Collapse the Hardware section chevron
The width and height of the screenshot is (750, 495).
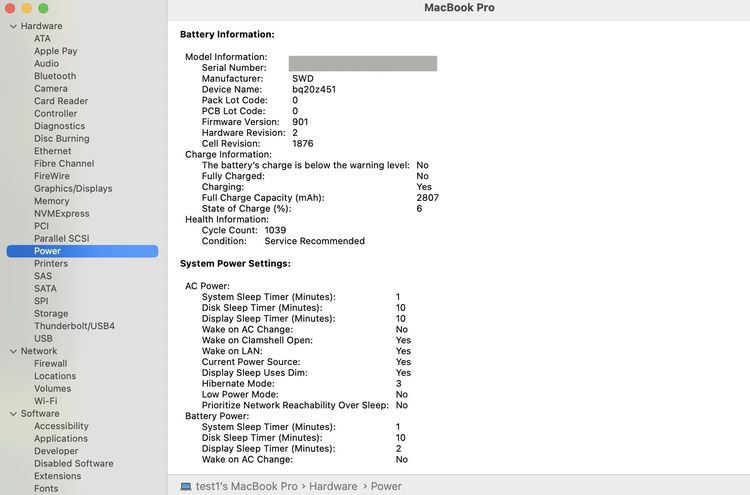[13, 26]
